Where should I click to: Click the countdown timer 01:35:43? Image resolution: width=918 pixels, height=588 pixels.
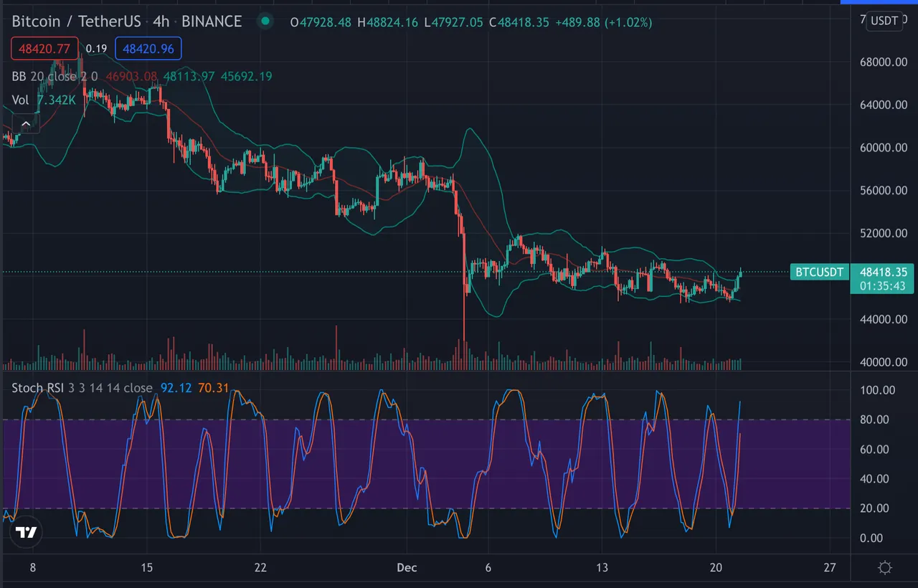(883, 285)
